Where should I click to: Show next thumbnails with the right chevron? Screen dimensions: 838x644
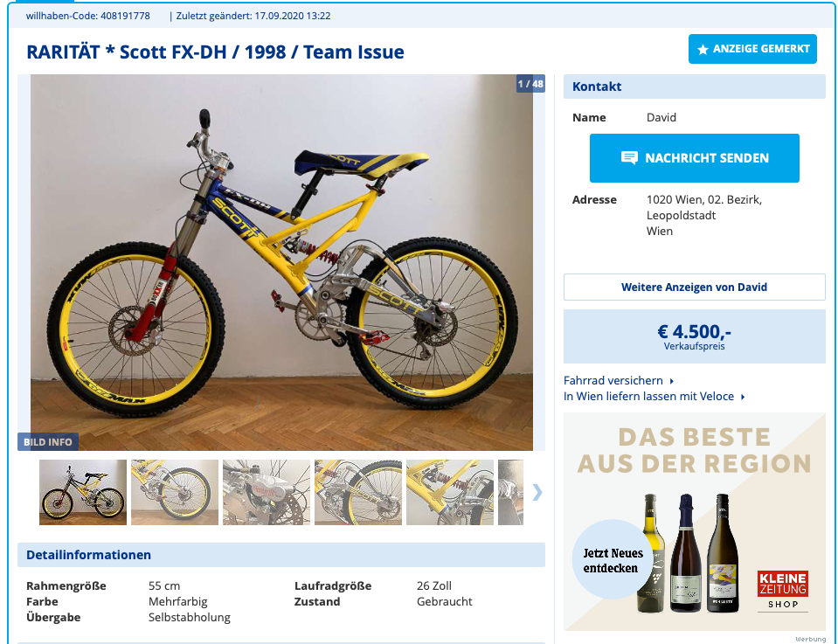(x=537, y=492)
